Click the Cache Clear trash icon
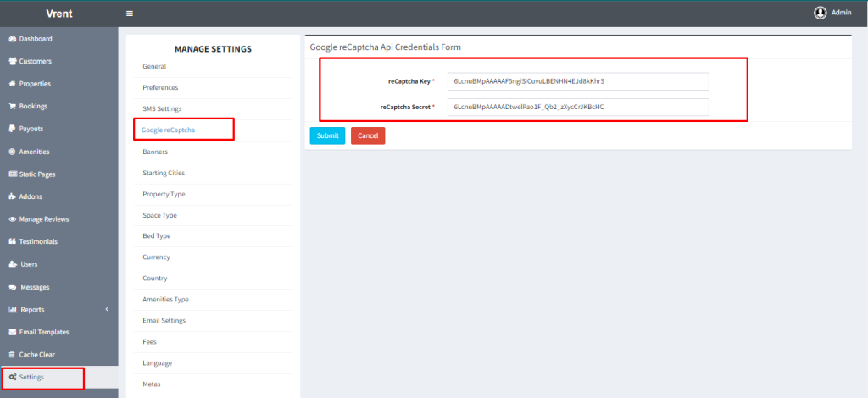The width and height of the screenshot is (868, 398). [12, 355]
